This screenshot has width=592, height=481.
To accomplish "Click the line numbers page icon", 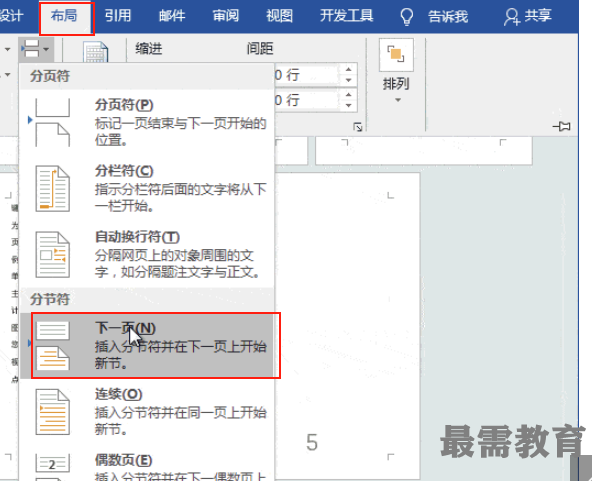I will coord(96,52).
